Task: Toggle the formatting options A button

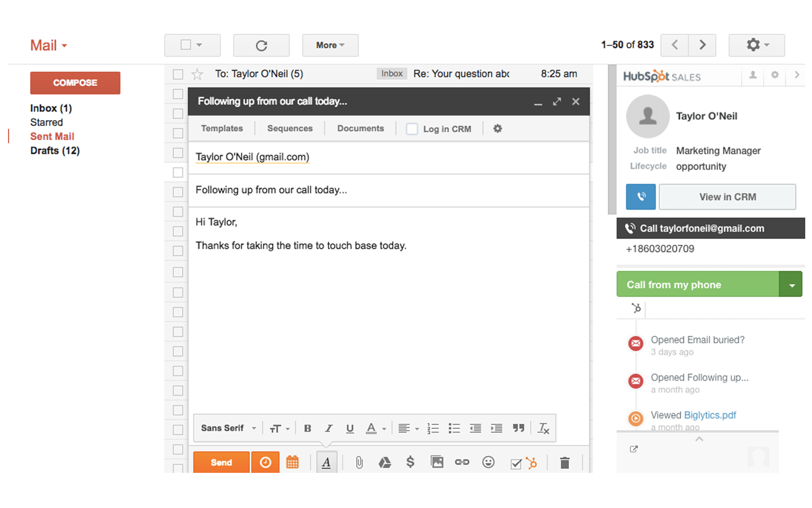Action: [x=326, y=462]
